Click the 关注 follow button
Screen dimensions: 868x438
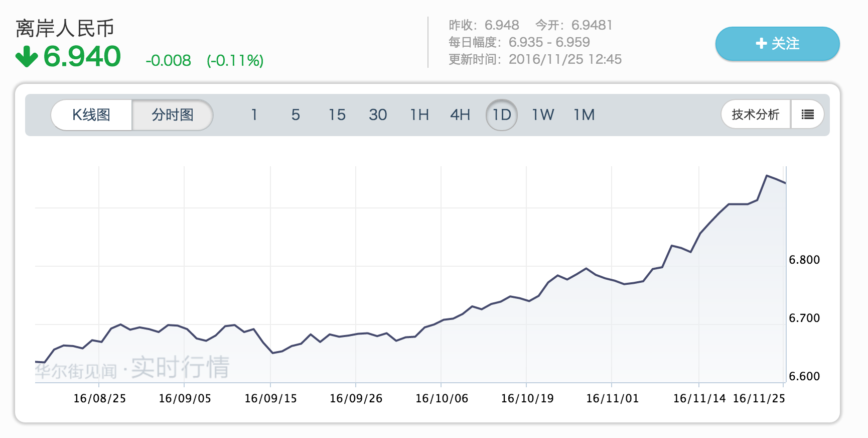pos(777,44)
